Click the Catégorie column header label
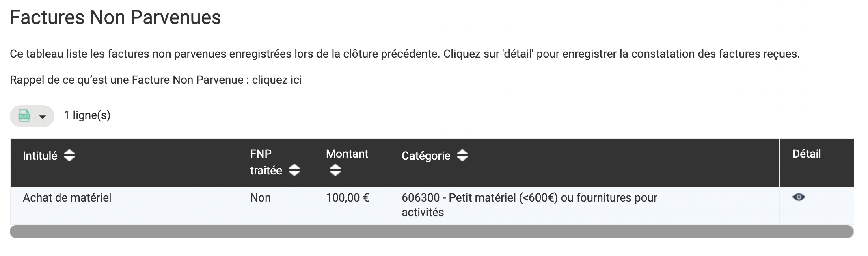Screen dimensions: 868x256 point(426,156)
